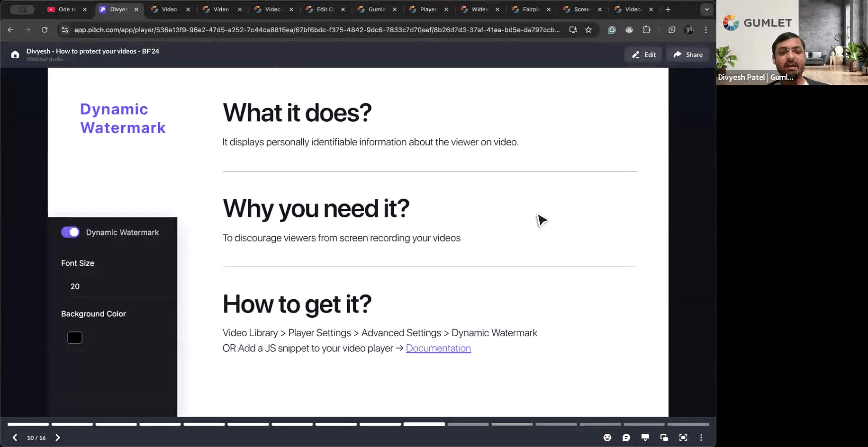
Task: Close the Player tab
Action: [x=446, y=9]
